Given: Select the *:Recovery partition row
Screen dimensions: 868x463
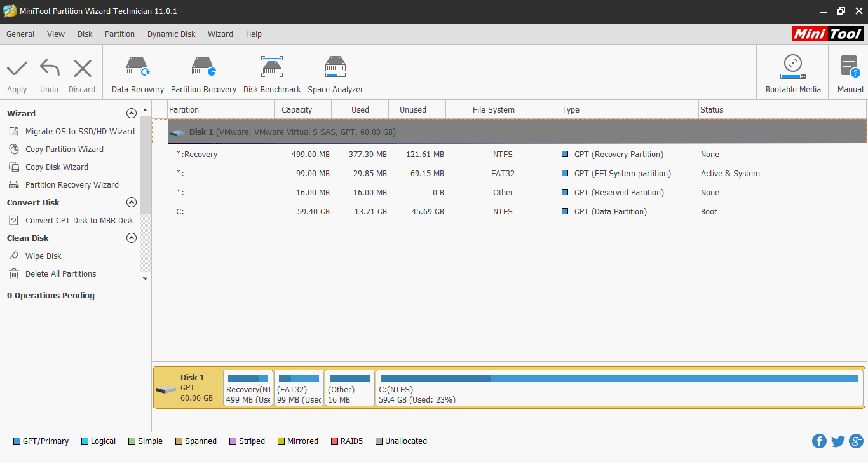Looking at the screenshot, I should tap(517, 154).
